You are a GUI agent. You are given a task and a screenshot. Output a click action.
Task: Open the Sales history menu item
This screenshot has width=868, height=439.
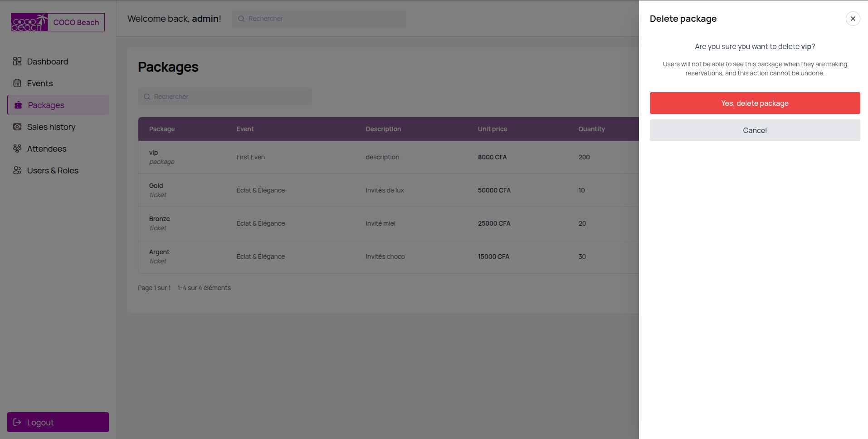(51, 127)
